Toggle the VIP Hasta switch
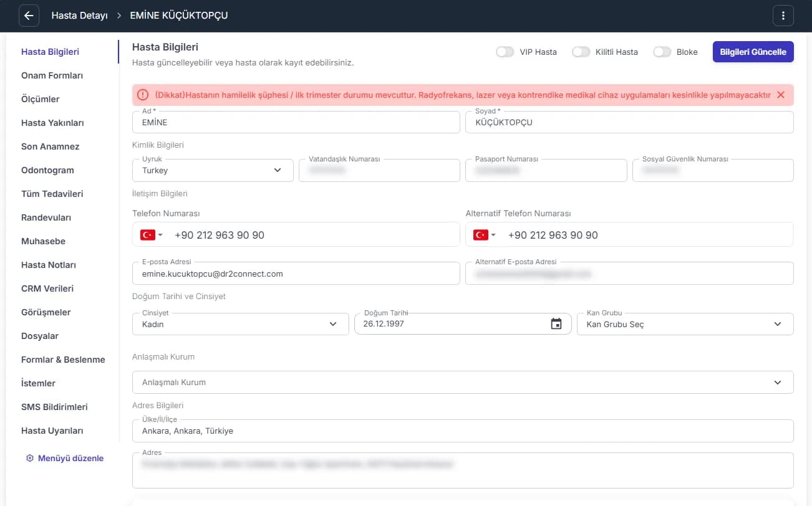This screenshot has height=506, width=812. (x=505, y=52)
